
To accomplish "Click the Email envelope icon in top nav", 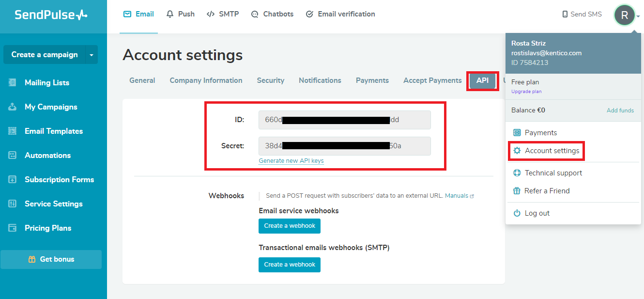I will pyautogui.click(x=127, y=14).
